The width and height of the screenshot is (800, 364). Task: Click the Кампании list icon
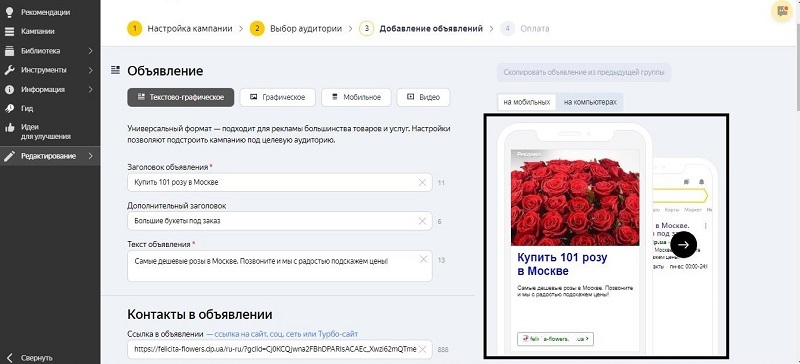(9, 31)
